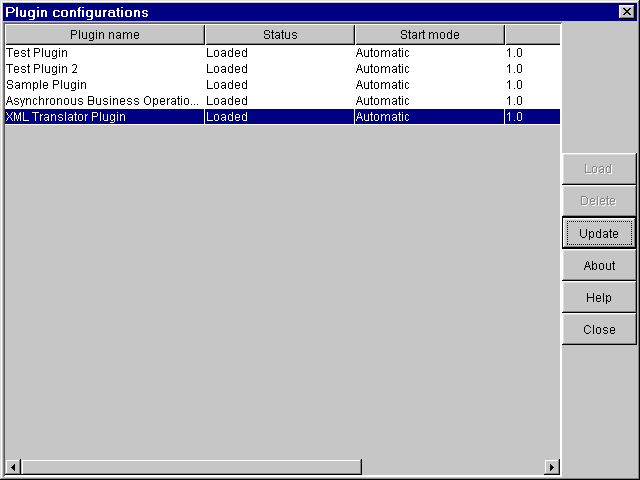Screen dimensions: 640x480
Task: Click the right scroll arrow icon
Action: (552, 467)
